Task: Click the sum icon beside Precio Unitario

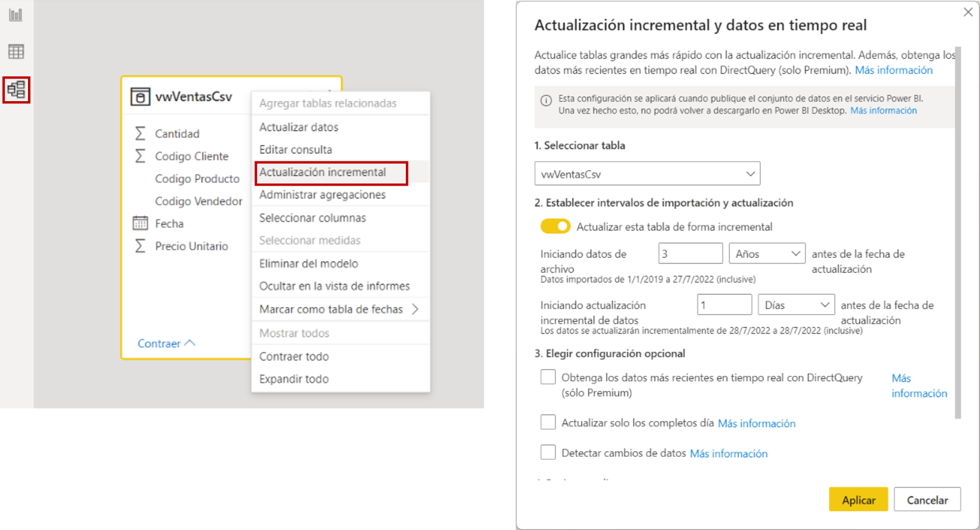Action: (139, 246)
